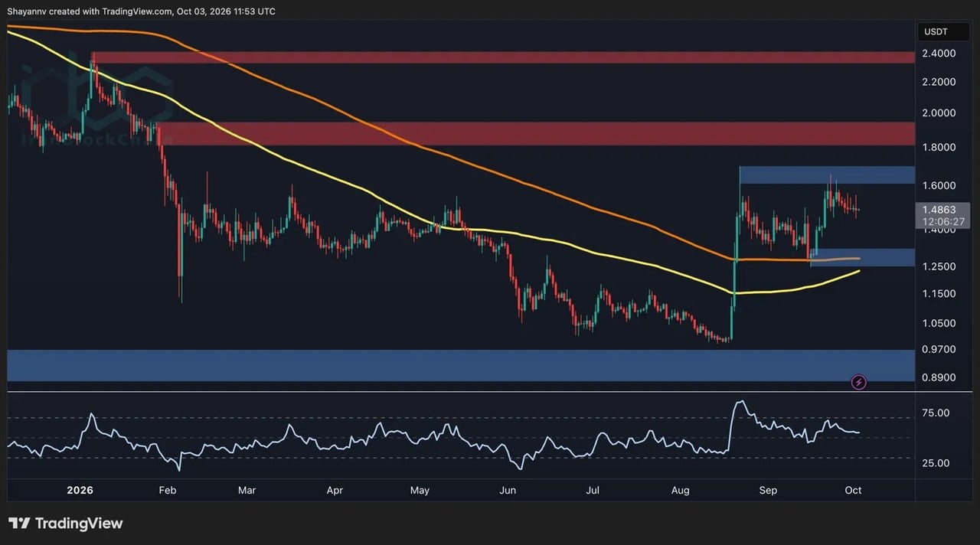This screenshot has height=545, width=980.
Task: Click the 2.2000 price axis label
Action: click(x=939, y=82)
